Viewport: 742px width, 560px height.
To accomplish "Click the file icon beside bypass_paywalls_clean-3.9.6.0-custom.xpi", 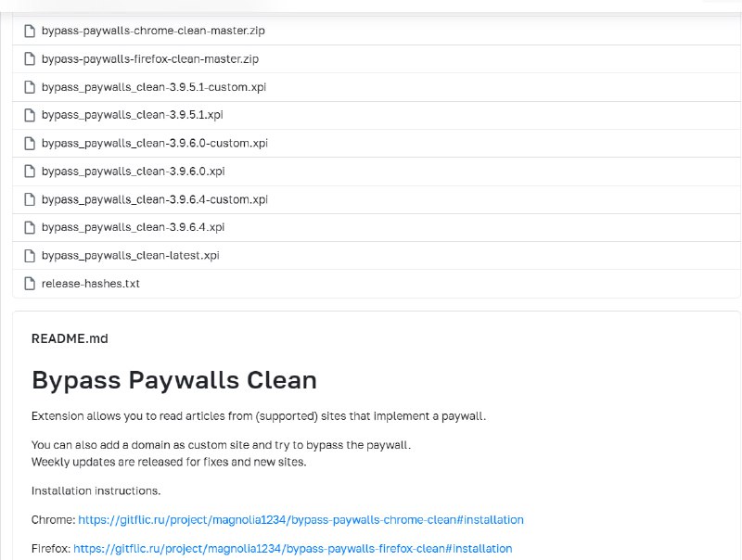I will click(29, 143).
